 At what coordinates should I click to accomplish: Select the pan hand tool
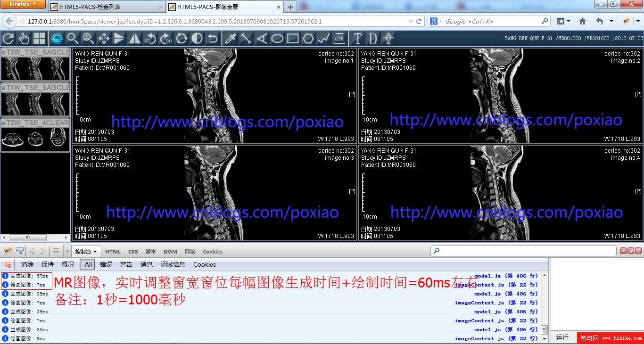[24, 39]
